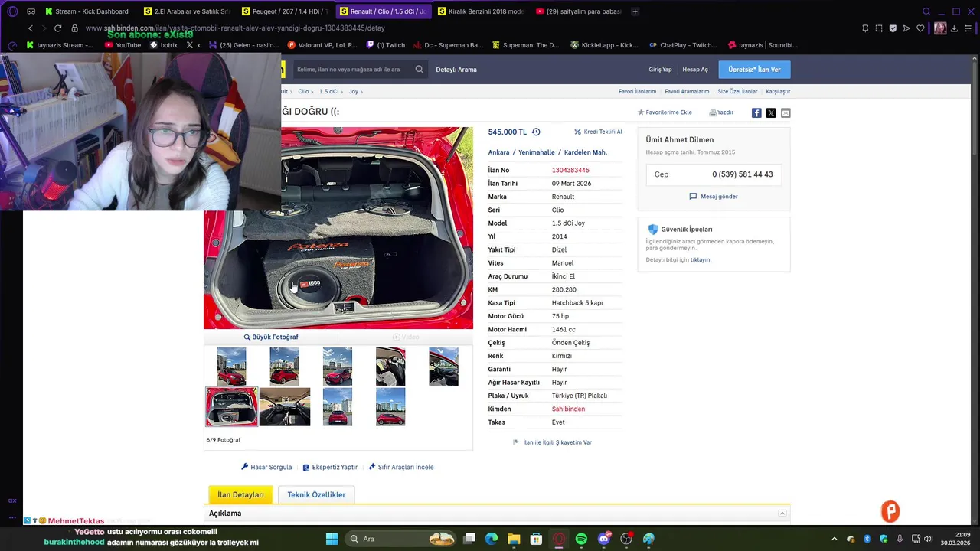
Task: Click the orange P floating icon
Action: click(890, 511)
